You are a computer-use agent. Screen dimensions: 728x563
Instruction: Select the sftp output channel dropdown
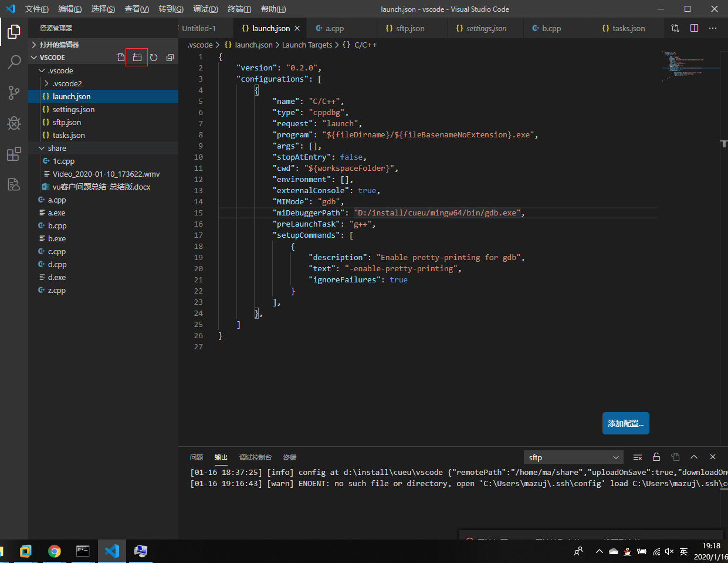coord(573,457)
